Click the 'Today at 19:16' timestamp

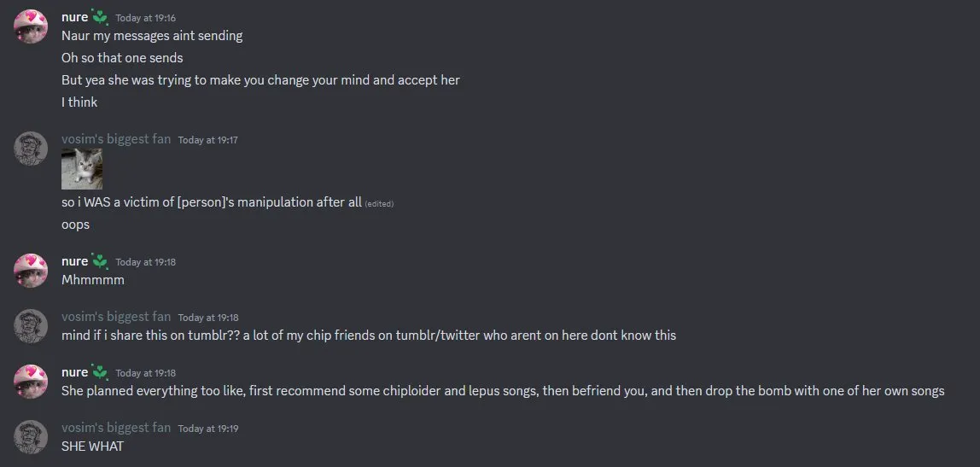point(146,18)
